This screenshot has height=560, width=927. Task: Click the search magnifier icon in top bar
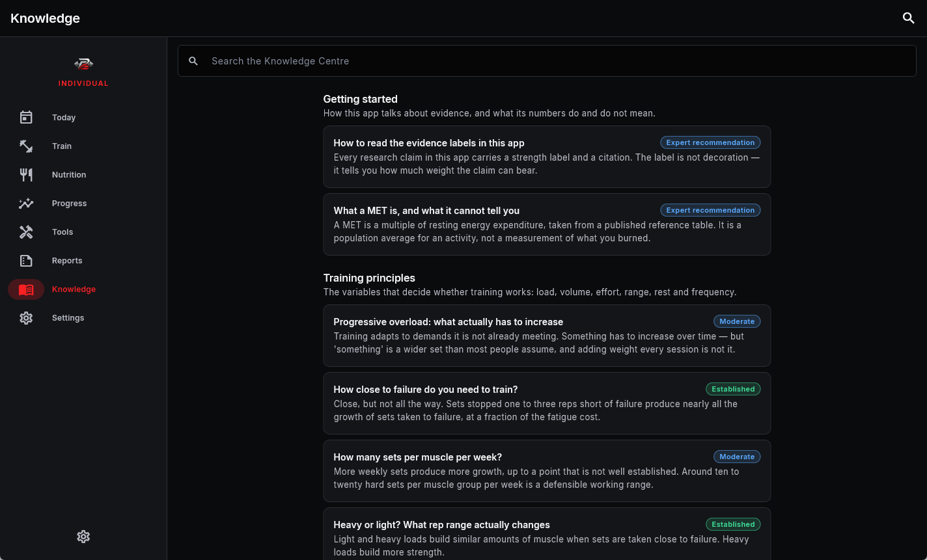(x=909, y=18)
